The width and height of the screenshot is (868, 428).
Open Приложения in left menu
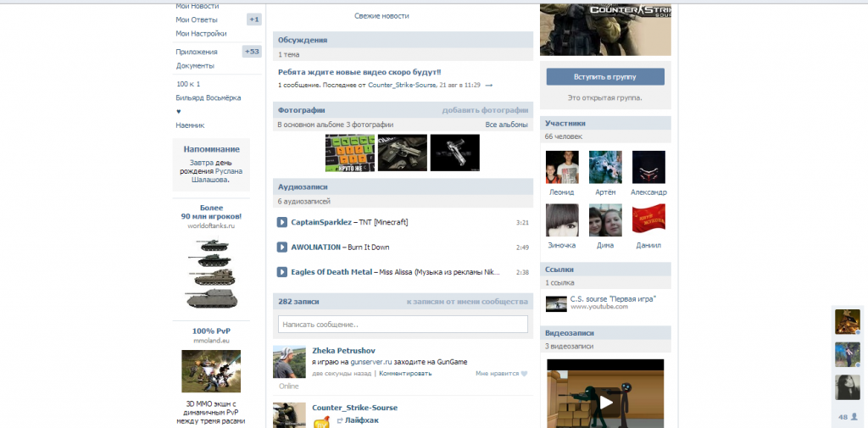[x=197, y=52]
